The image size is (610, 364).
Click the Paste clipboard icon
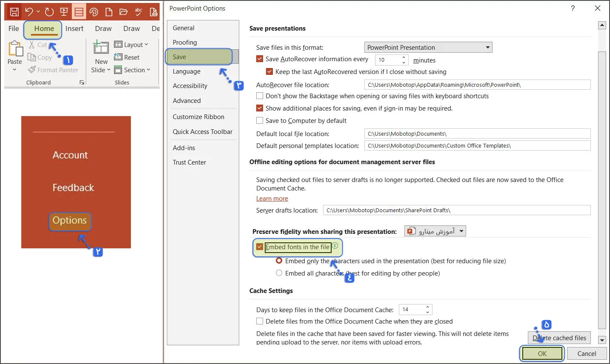(x=15, y=49)
